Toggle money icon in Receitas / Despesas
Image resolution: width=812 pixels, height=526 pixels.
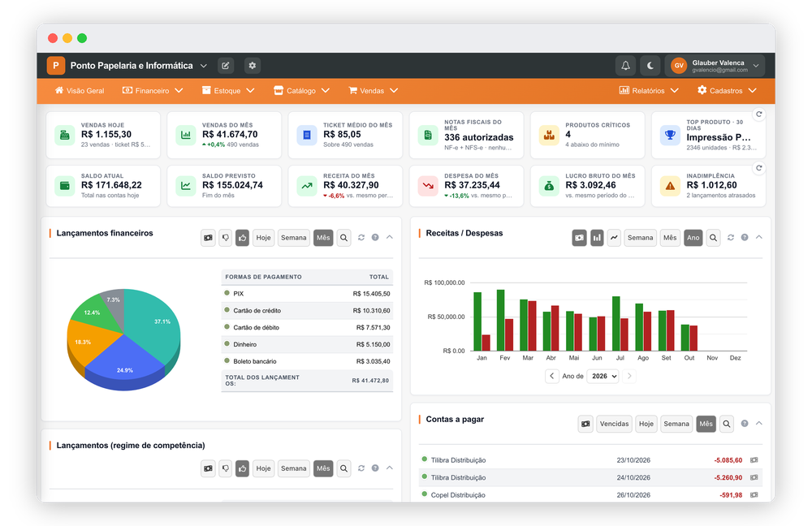580,238
